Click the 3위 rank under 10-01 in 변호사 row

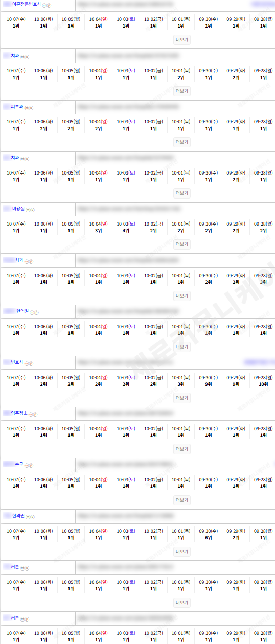[x=181, y=384]
